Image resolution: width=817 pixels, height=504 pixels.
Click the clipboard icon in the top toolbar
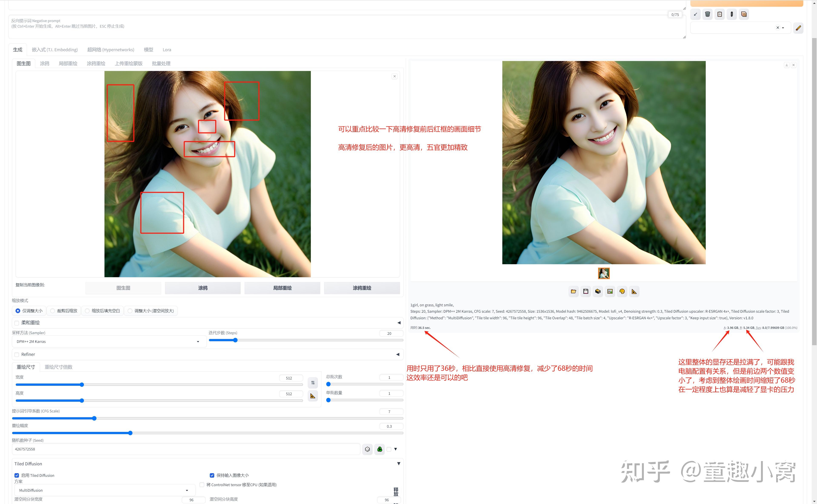719,14
